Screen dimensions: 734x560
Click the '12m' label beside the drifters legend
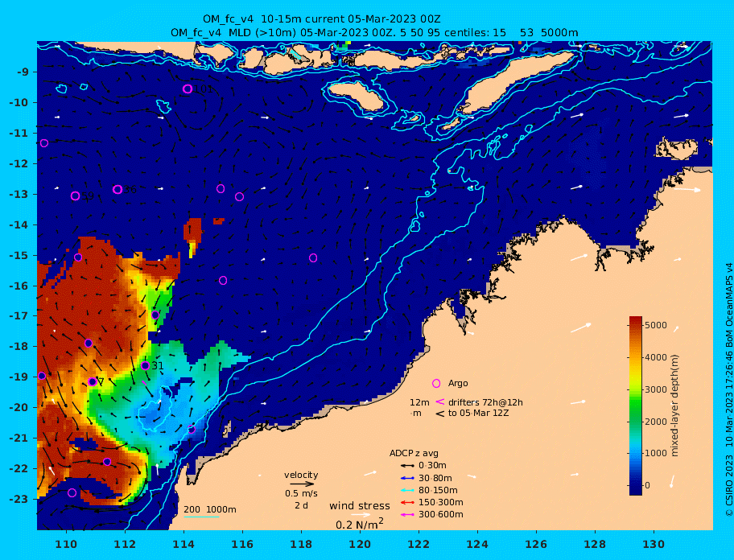419,402
